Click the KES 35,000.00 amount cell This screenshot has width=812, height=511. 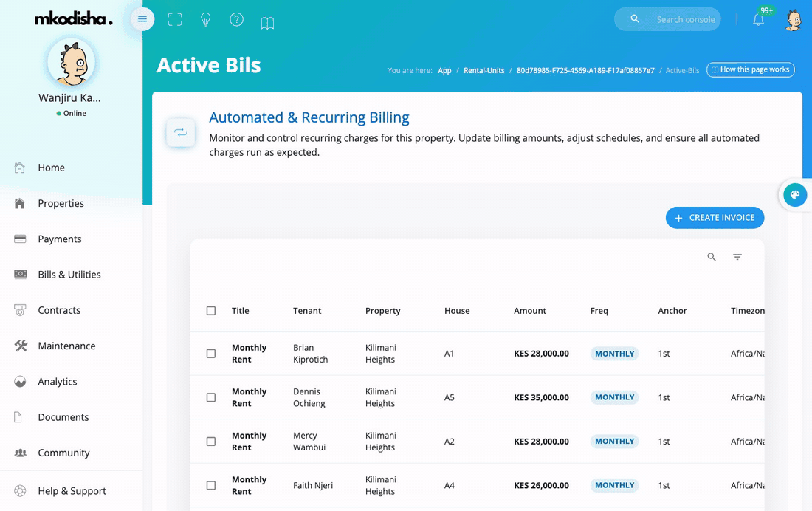[x=541, y=397]
